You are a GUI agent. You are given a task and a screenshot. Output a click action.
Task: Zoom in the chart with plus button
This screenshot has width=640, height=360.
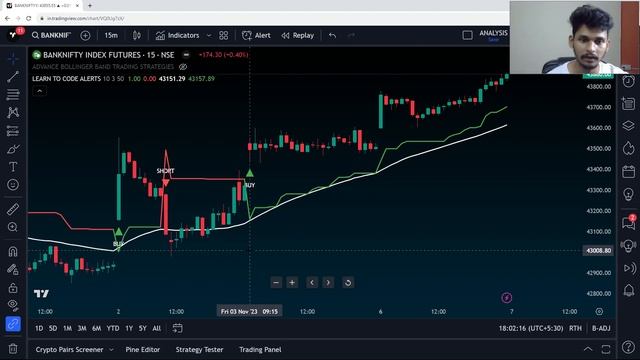292,282
